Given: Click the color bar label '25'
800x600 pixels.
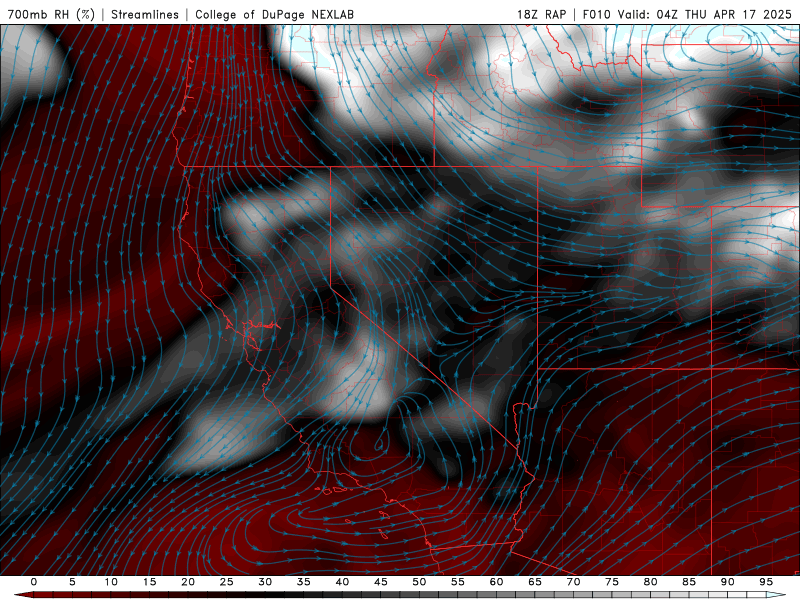Looking at the screenshot, I should tap(227, 582).
